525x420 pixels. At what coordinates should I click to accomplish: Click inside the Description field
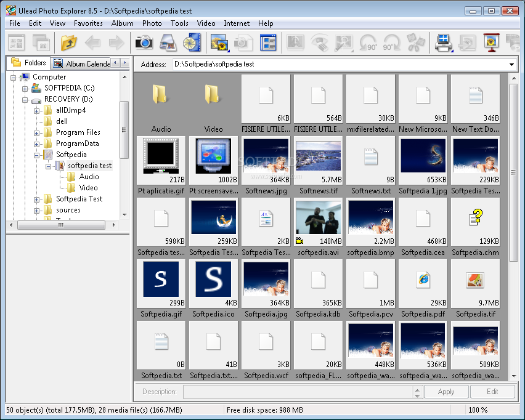pyautogui.click(x=298, y=392)
